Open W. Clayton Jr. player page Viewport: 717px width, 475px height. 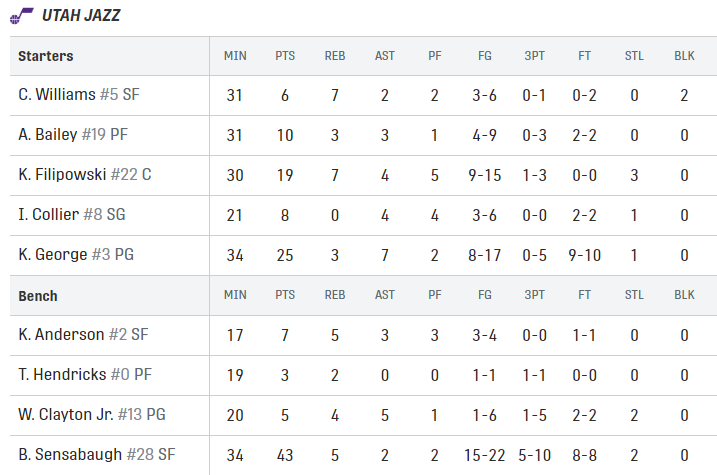(66, 415)
